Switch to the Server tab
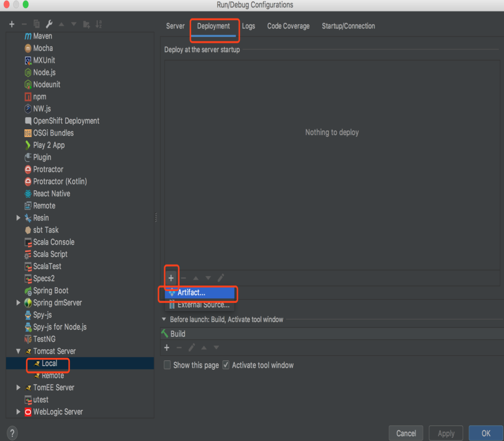The width and height of the screenshot is (504, 441). [175, 26]
